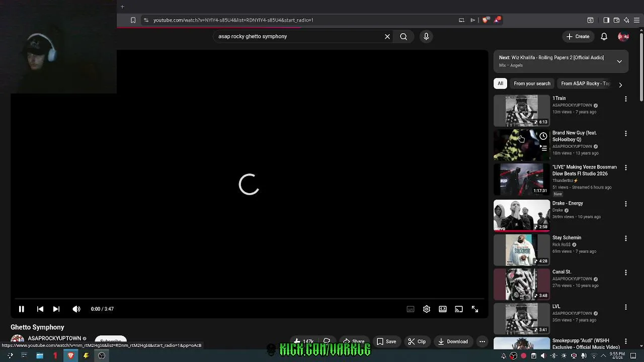Open options menu for 1Train
The image size is (644, 362).
626,99
